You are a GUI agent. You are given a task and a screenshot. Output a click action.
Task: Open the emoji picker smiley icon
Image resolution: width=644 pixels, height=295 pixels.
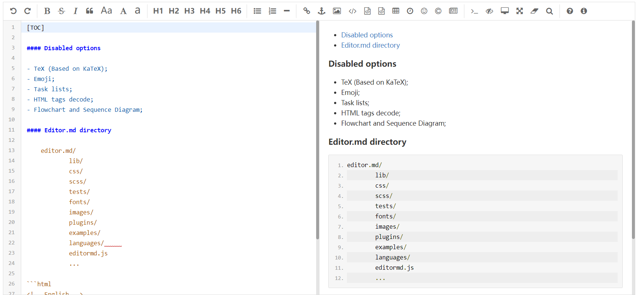pos(424,11)
